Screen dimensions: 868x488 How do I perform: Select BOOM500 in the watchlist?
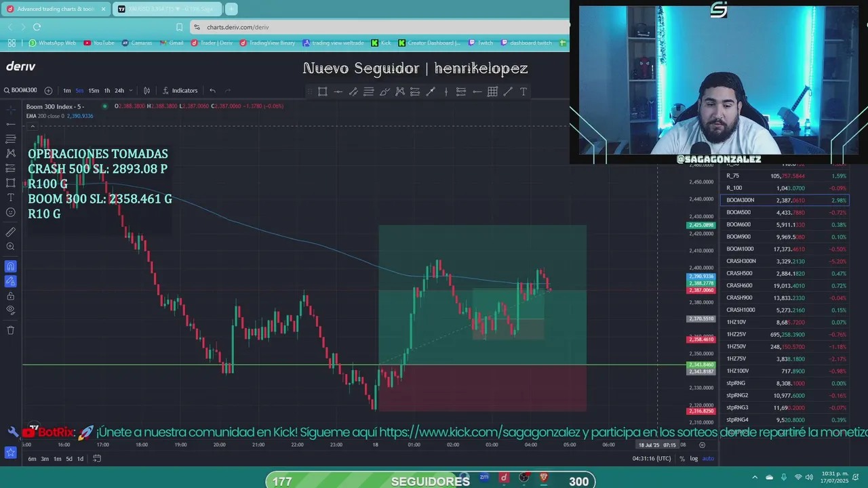coord(784,212)
